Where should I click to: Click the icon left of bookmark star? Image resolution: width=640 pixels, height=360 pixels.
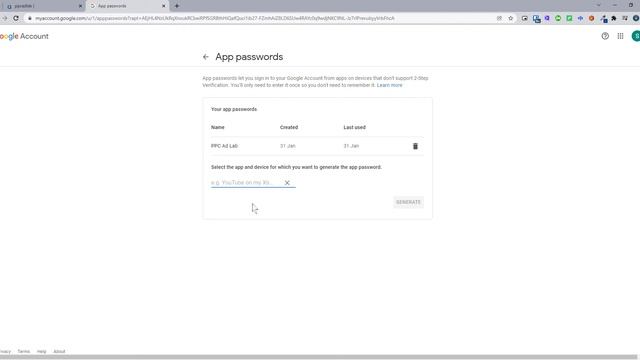[x=499, y=18]
